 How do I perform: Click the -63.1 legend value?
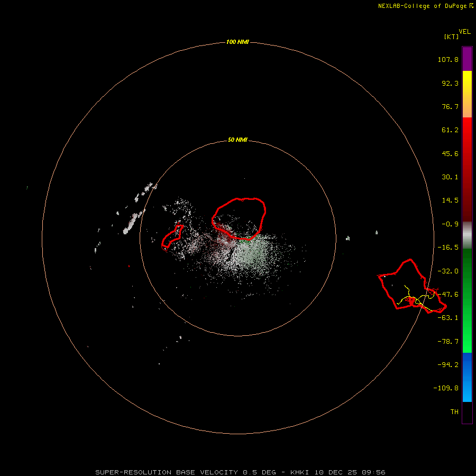point(448,318)
